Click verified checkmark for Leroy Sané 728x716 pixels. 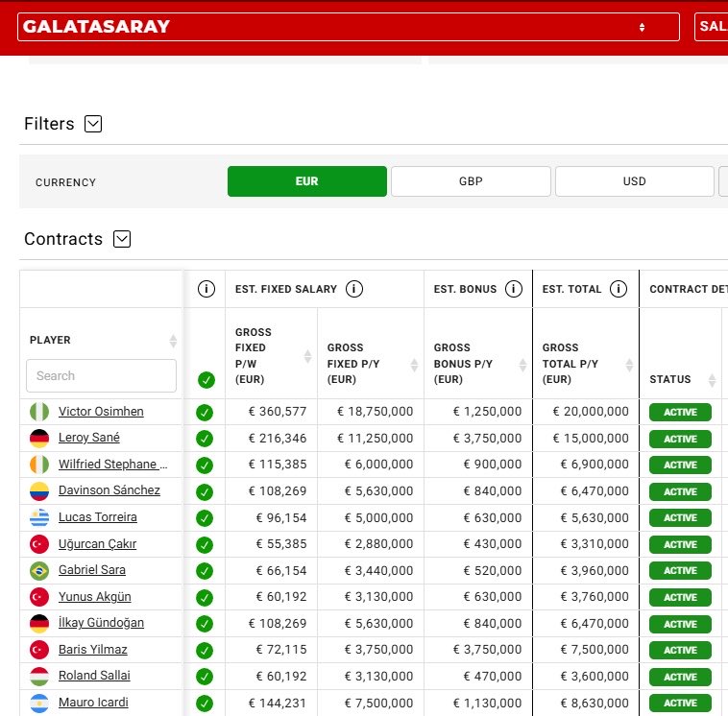[x=205, y=439]
